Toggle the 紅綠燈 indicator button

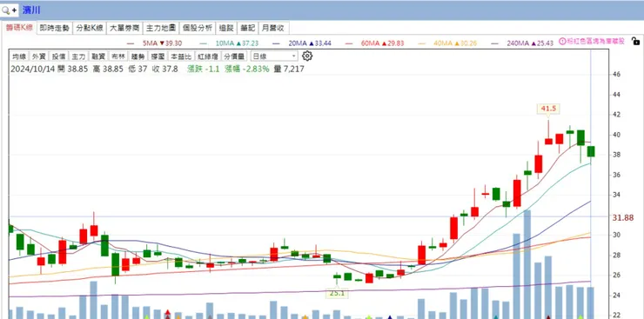[207, 56]
